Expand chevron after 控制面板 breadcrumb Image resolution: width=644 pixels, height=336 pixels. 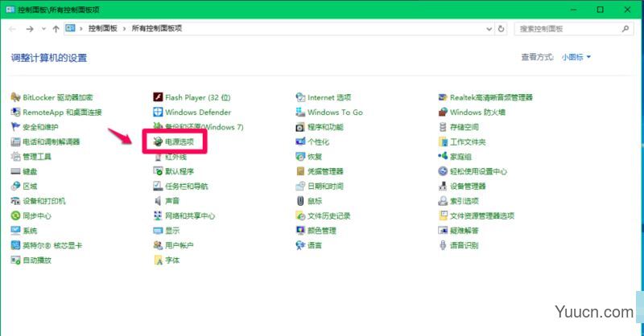pos(124,29)
